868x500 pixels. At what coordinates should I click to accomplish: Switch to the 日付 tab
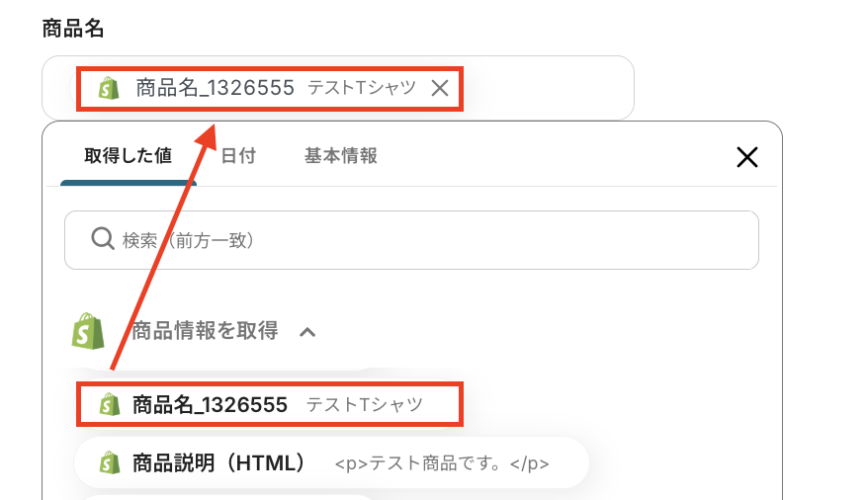pyautogui.click(x=238, y=155)
